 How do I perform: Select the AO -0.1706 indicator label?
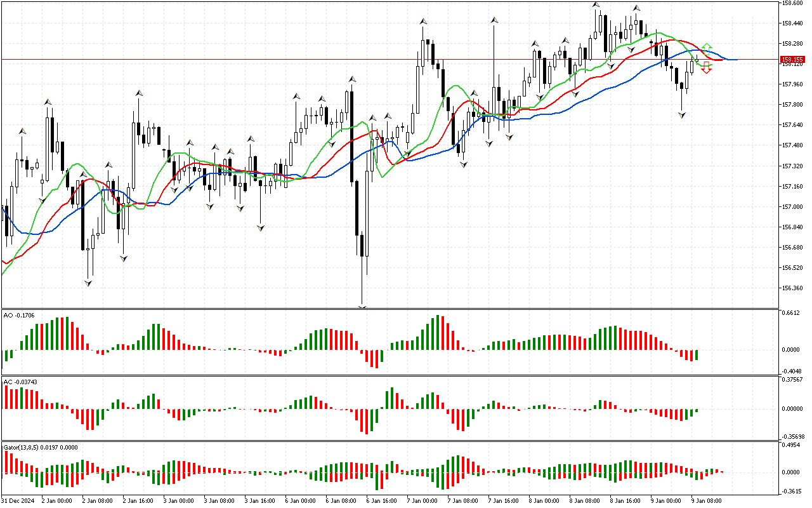click(x=19, y=315)
